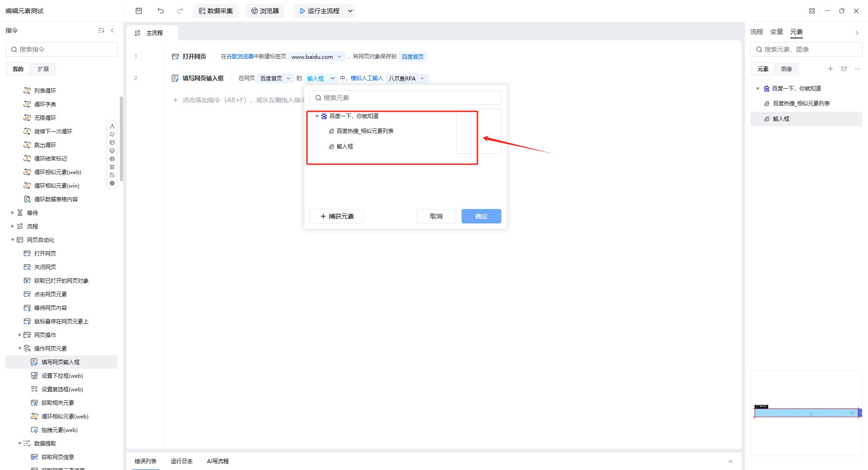Add new element with plus icon
This screenshot has width=868, height=470.
[x=830, y=69]
